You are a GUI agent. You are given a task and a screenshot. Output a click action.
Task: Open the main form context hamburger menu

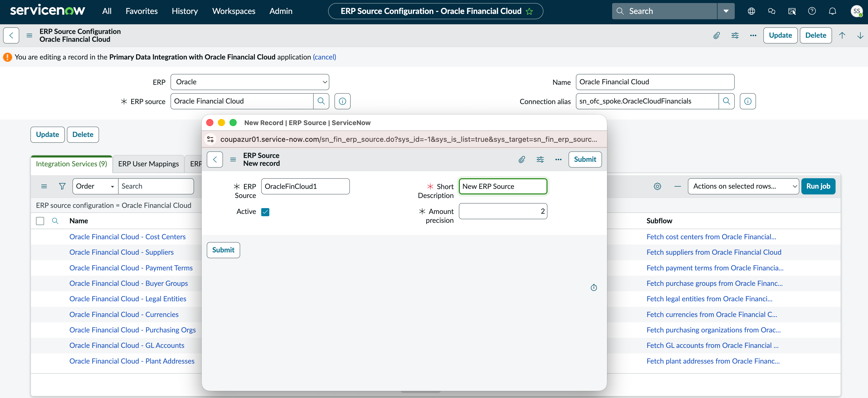tap(29, 35)
